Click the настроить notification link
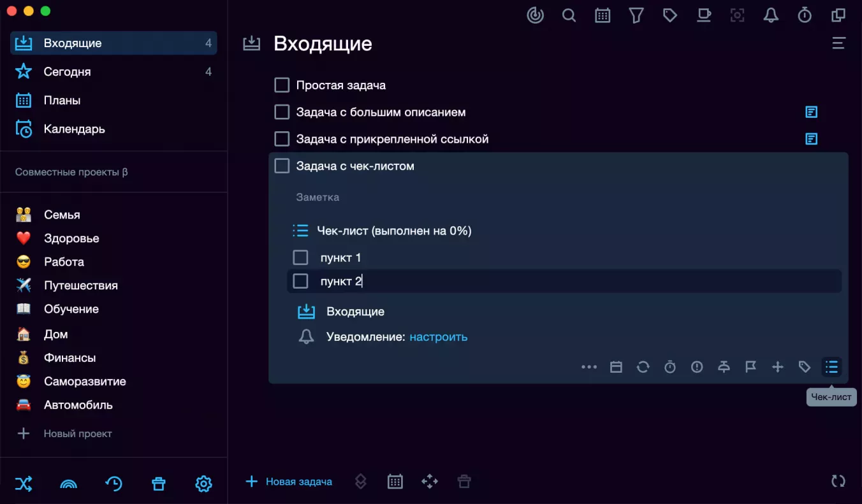This screenshot has width=862, height=504. point(438,336)
